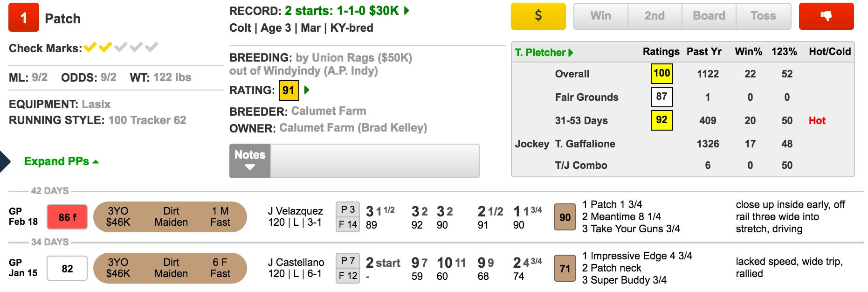868x292 pixels.
Task: Toggle the fifth gray check mark
Action: [x=152, y=47]
